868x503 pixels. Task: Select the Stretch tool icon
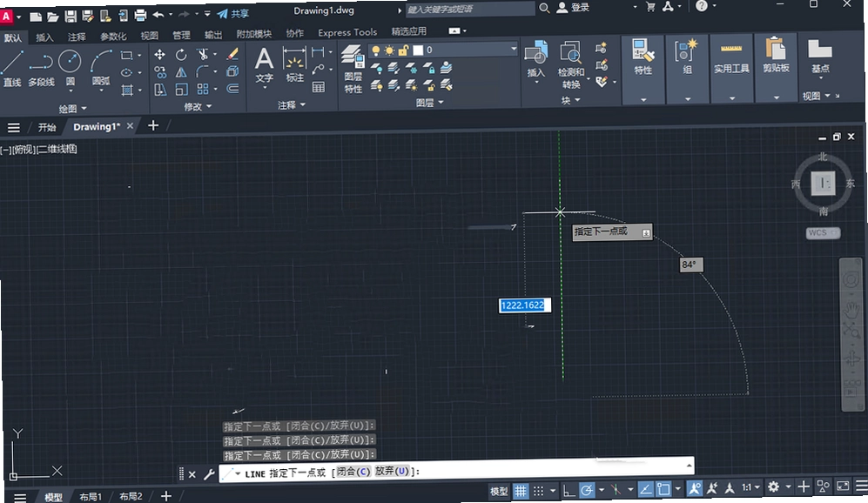click(x=160, y=90)
